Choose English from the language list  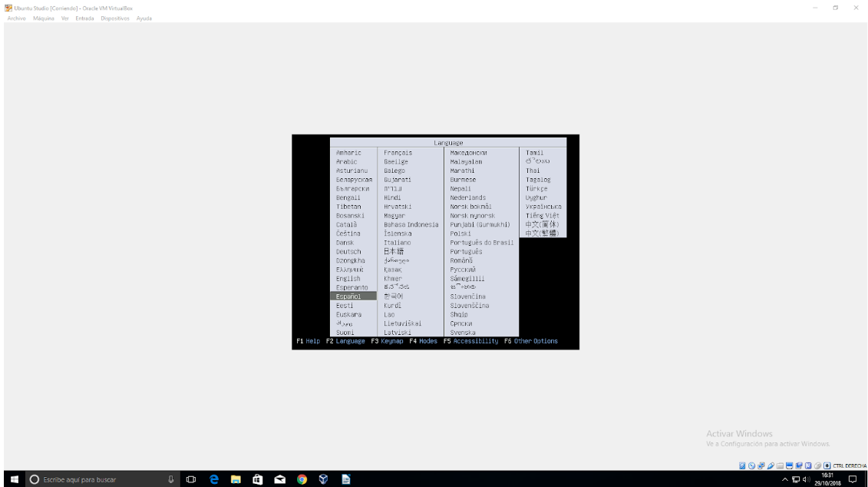pyautogui.click(x=348, y=279)
